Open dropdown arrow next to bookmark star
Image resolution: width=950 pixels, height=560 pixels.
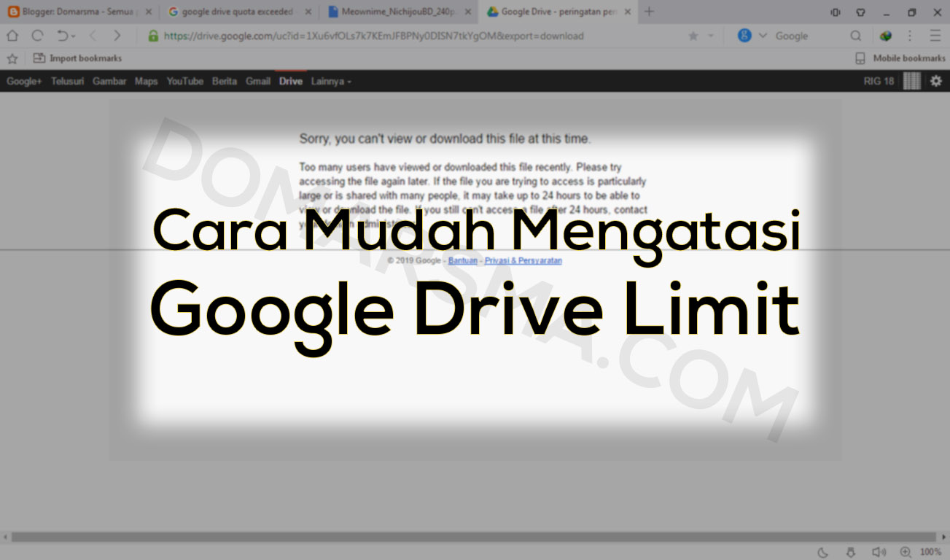point(711,36)
